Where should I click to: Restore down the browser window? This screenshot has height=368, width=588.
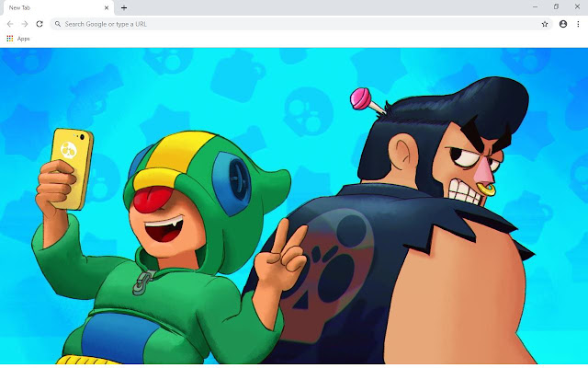pyautogui.click(x=556, y=6)
